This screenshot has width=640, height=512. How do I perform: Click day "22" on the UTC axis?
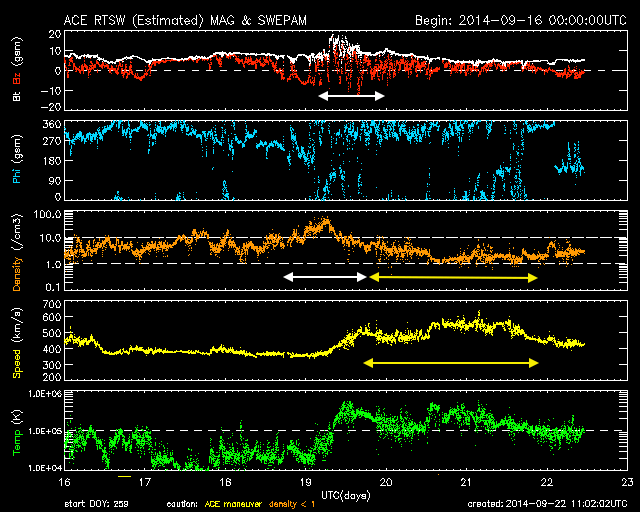[547, 482]
